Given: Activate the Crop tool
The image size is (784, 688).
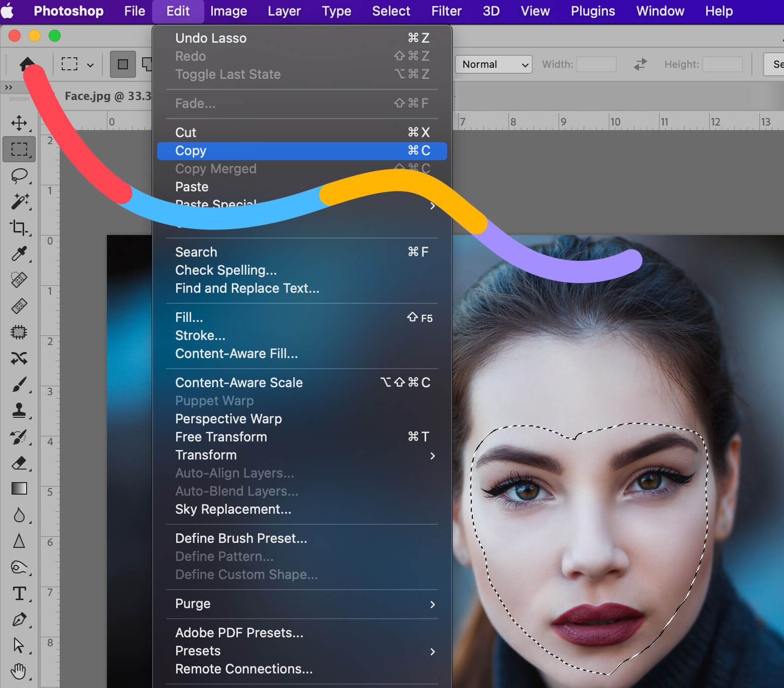Looking at the screenshot, I should pos(19,227).
